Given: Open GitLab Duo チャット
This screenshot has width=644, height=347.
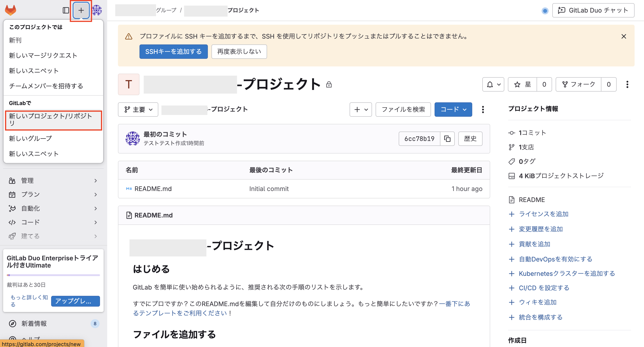Looking at the screenshot, I should tap(593, 10).
